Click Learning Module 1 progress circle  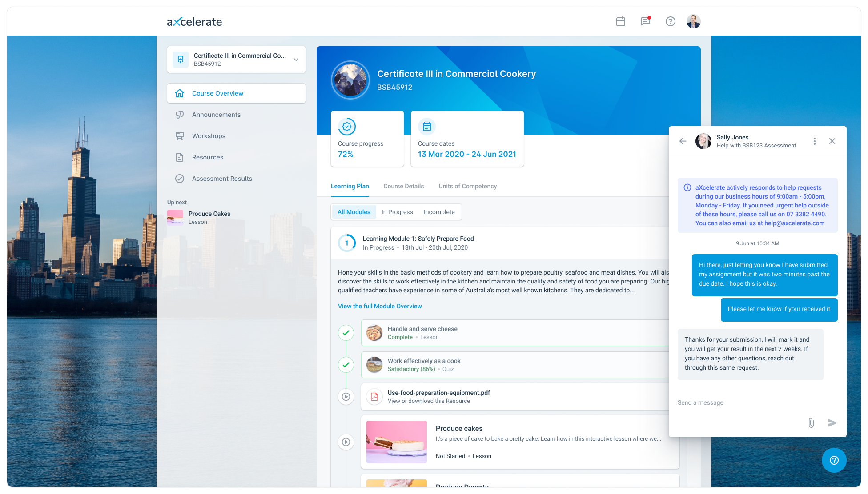tap(347, 243)
